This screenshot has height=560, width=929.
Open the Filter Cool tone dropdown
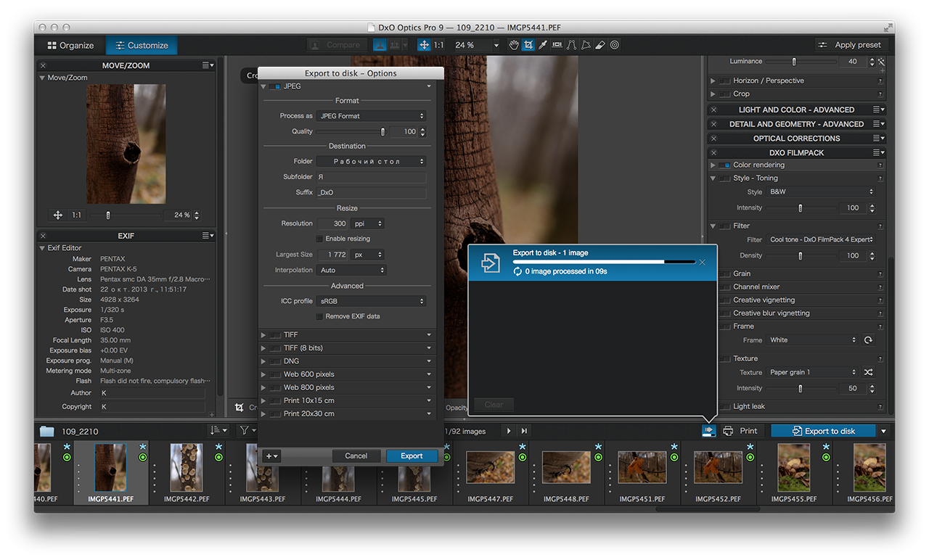click(821, 239)
